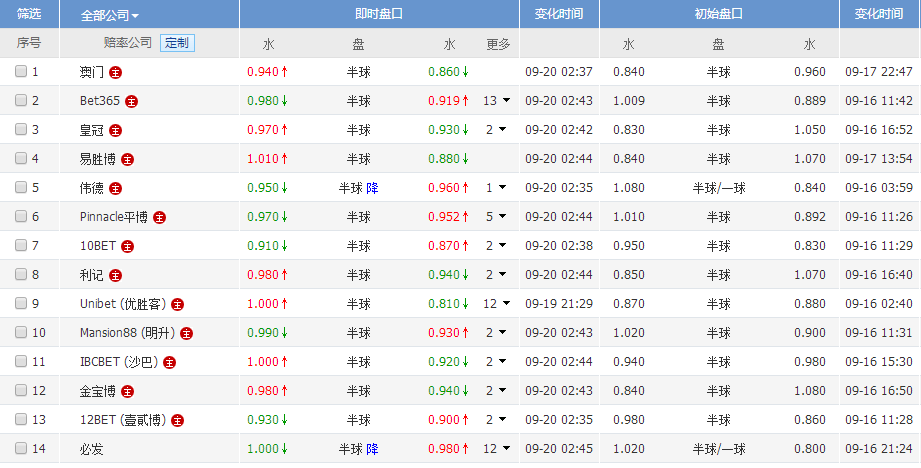Open the Mansion88 (明升) company link
Screen dimensions: 921x468
tap(127, 333)
